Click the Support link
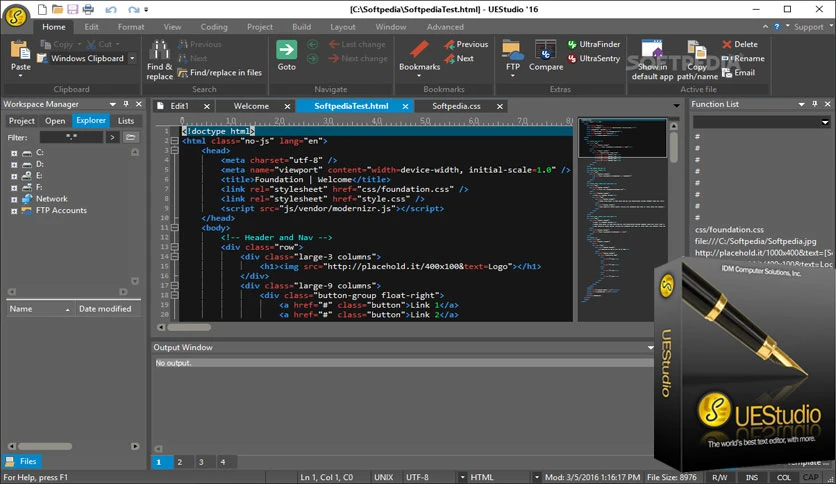 pyautogui.click(x=809, y=27)
